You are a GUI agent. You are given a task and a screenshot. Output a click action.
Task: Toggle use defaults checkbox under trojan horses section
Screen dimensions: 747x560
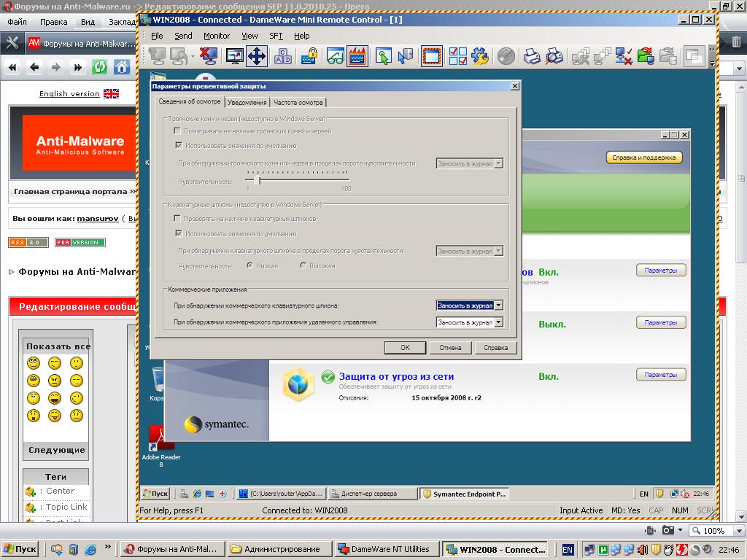click(179, 145)
